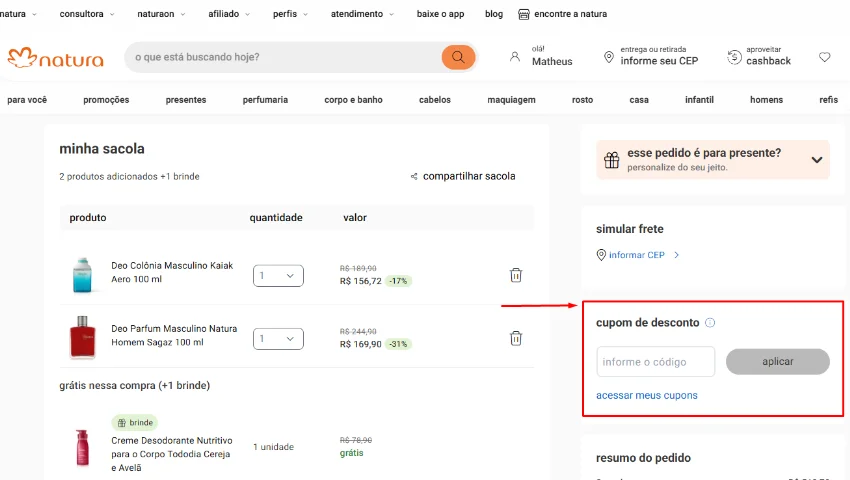850x480 pixels.
Task: Open the casa category
Action: pyautogui.click(x=639, y=100)
